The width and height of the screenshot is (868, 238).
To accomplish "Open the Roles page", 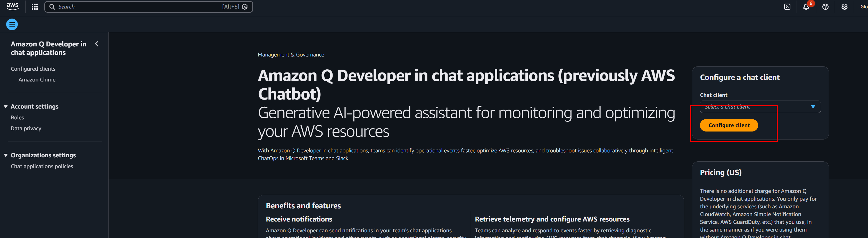I will (18, 118).
